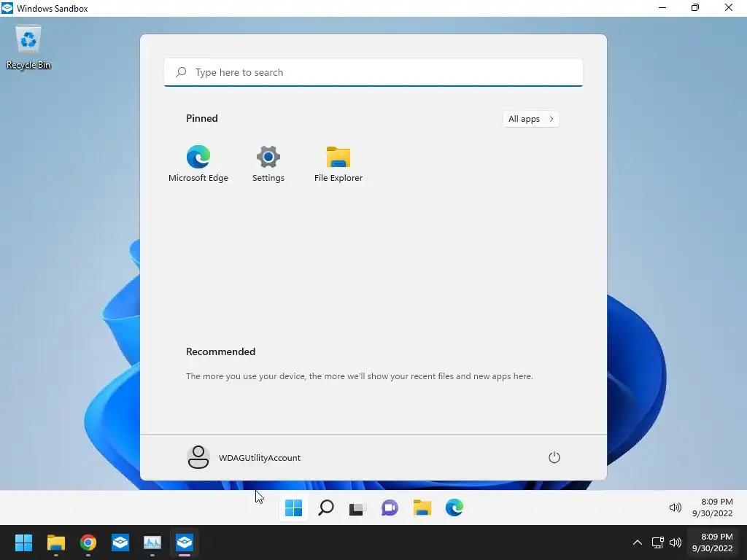The image size is (747, 560).
Task: Minimize the Windows Sandbox window
Action: [x=662, y=7]
